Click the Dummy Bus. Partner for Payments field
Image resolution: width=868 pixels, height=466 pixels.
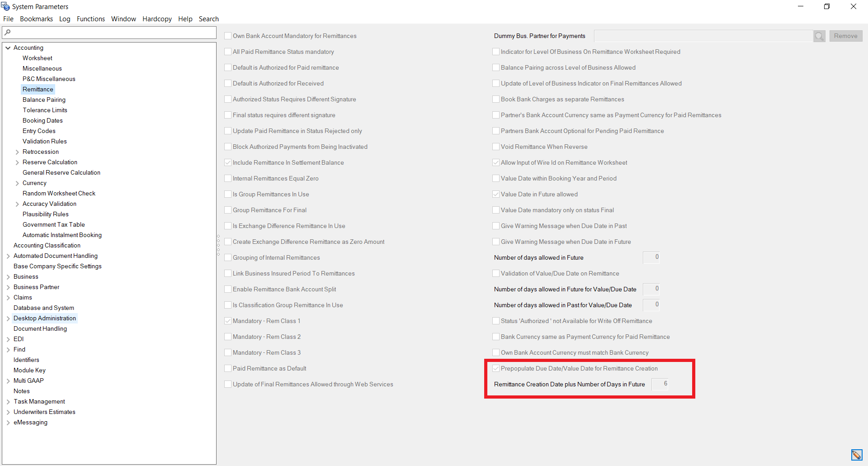coord(703,36)
